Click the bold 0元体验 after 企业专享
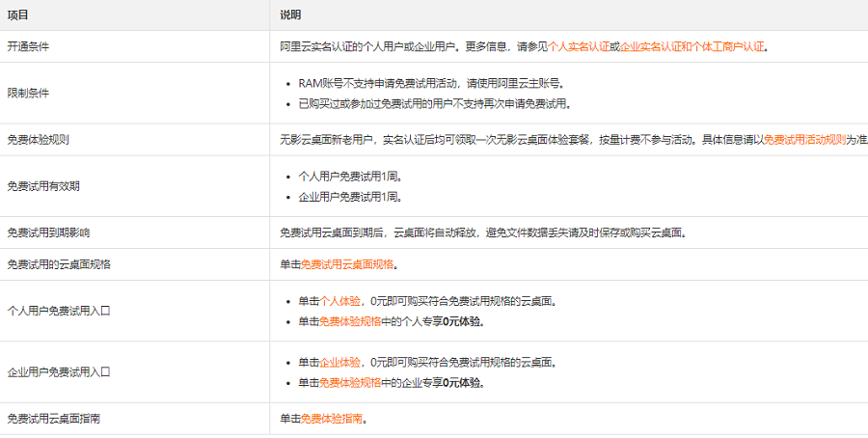This screenshot has width=868, height=438. point(463,383)
